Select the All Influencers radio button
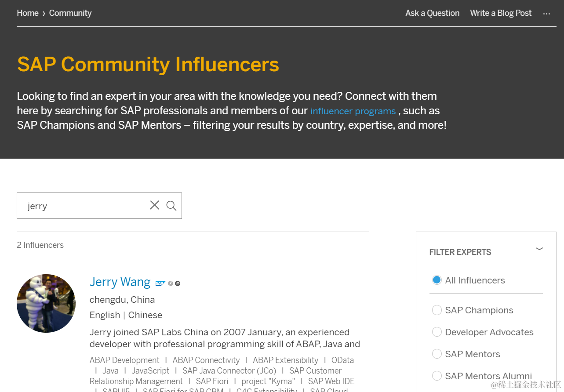Viewport: 564px width, 392px height. click(x=437, y=280)
